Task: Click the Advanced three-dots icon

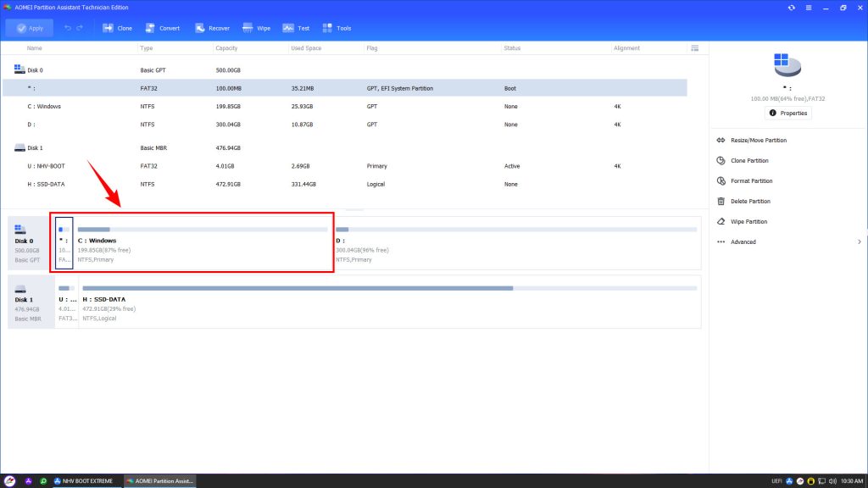Action: pos(721,242)
